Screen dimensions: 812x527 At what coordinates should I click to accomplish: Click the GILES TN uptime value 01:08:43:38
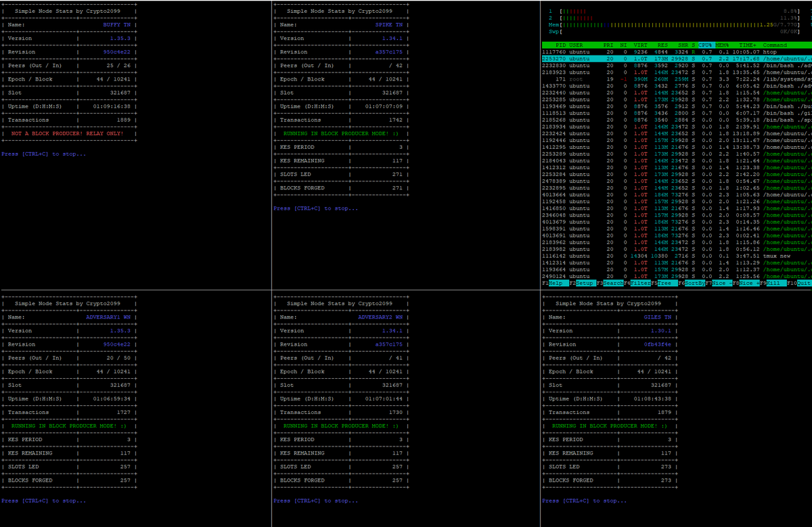tap(653, 398)
